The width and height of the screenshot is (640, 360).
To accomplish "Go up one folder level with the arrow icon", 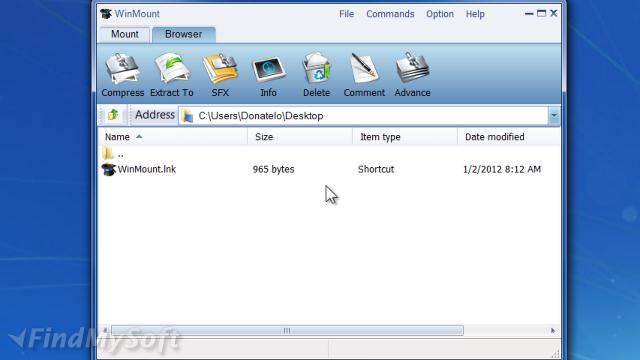I will pos(113,115).
